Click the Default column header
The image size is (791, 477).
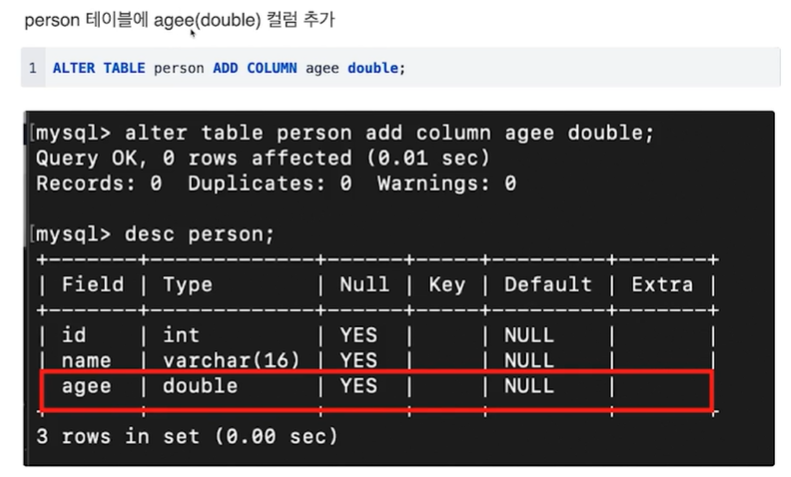(548, 285)
